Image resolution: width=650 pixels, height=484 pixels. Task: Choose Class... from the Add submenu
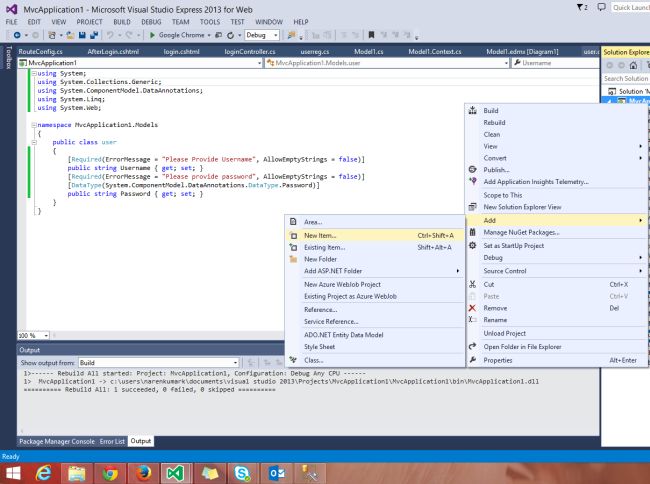click(314, 360)
